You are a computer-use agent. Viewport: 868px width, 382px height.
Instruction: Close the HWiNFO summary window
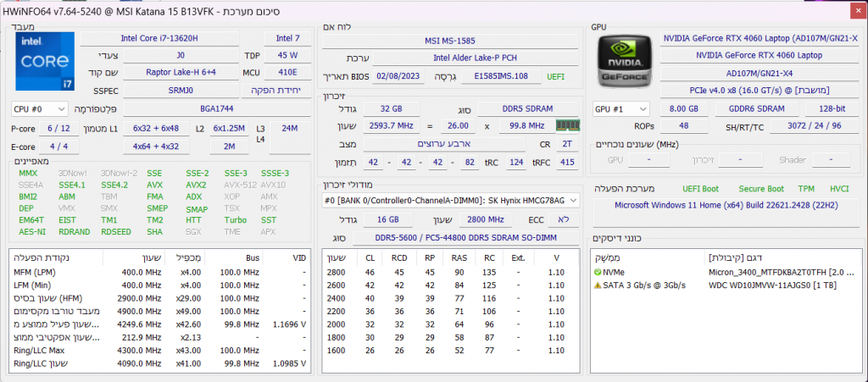pyautogui.click(x=857, y=10)
